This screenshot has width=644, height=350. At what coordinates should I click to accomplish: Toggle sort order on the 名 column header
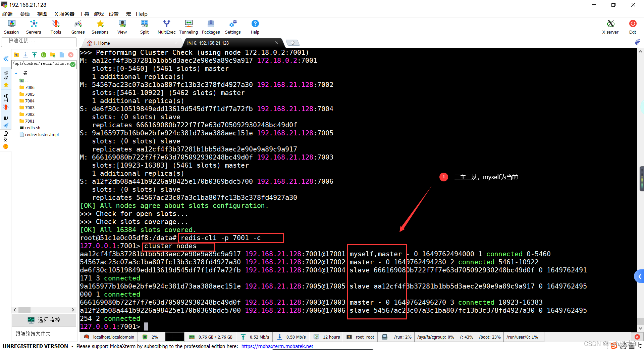(25, 73)
